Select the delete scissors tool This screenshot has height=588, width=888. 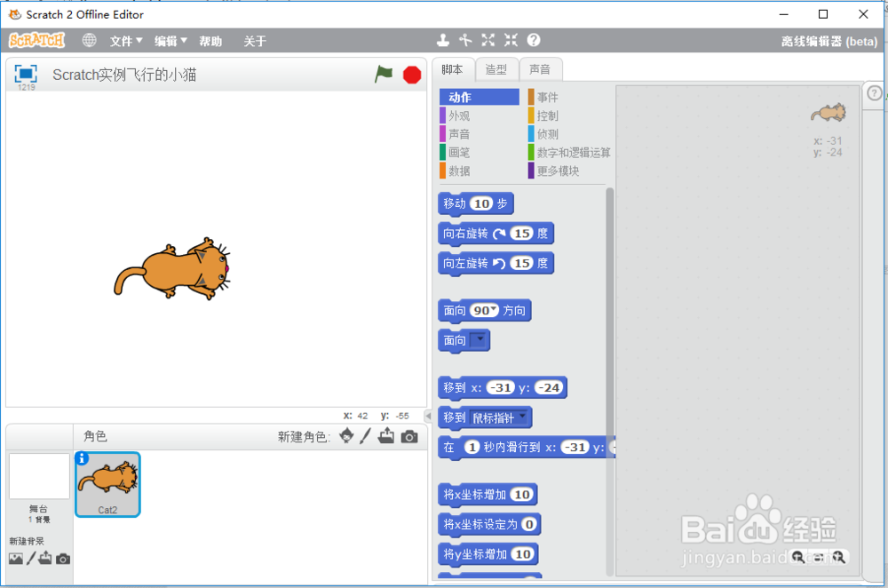(465, 40)
